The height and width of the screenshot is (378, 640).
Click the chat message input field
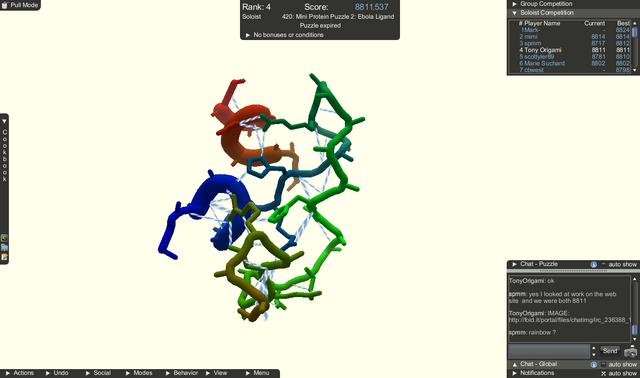(x=549, y=351)
